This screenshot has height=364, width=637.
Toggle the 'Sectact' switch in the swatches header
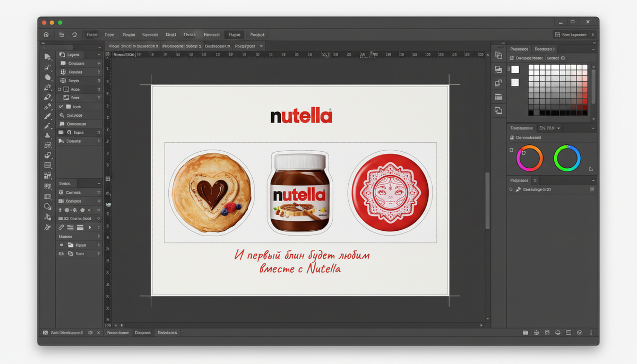point(563,58)
